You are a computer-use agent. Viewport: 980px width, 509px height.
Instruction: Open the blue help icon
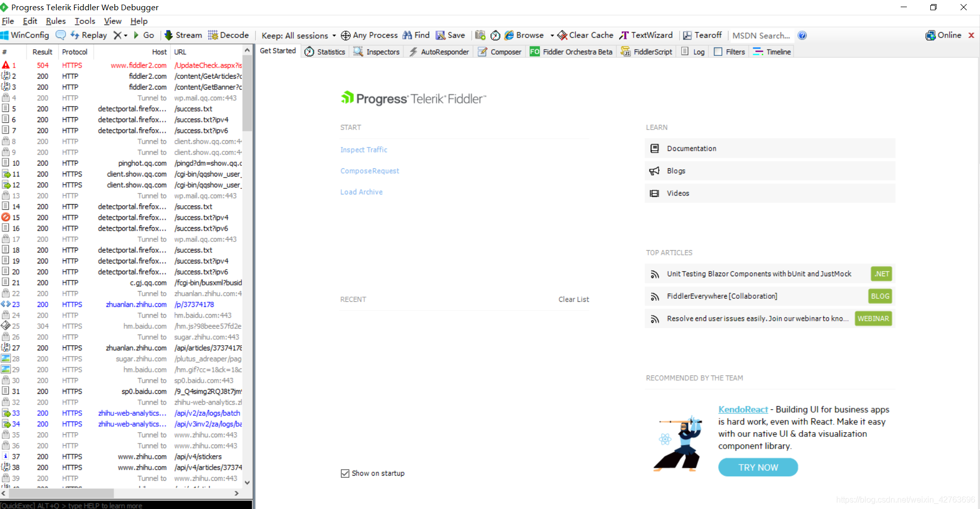tap(802, 35)
